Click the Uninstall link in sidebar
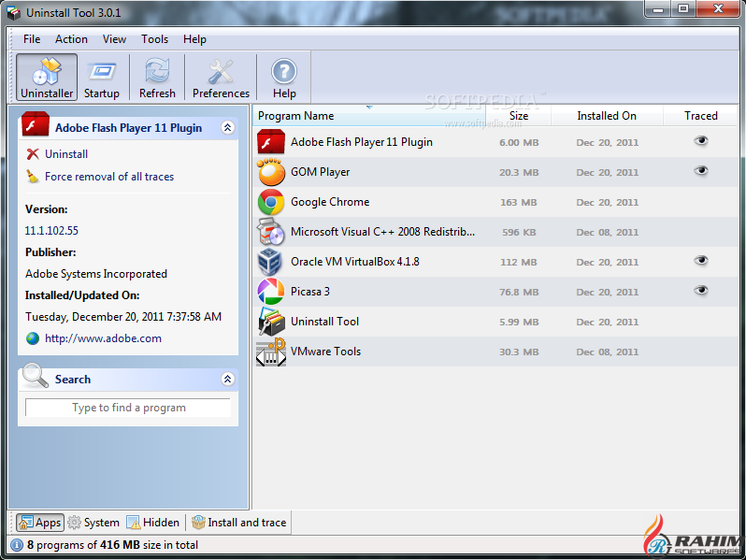The height and width of the screenshot is (560, 746). coord(66,154)
